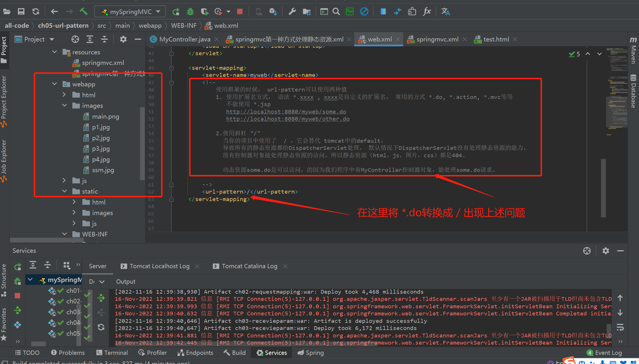
Task: Open the Event Log button
Action: [608, 353]
